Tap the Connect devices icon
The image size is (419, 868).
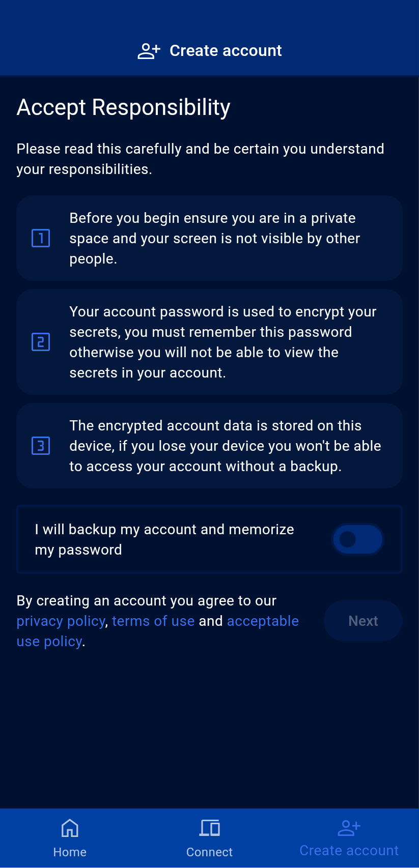point(209,828)
